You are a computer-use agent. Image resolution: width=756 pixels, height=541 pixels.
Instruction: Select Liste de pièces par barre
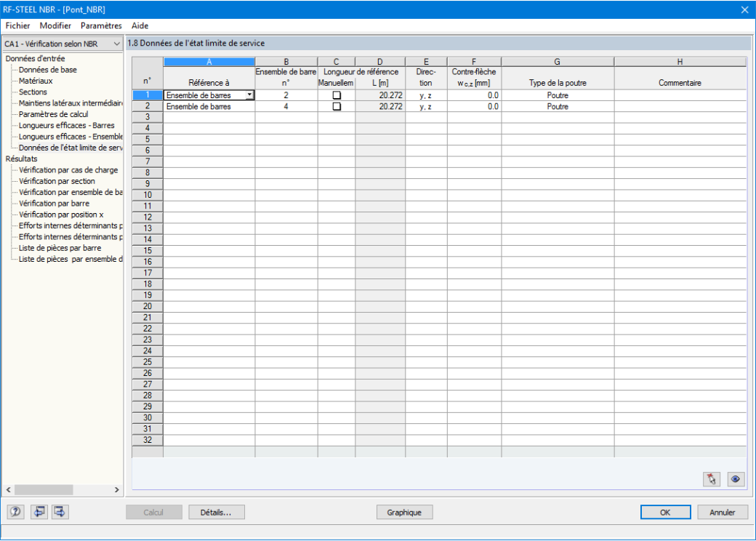[60, 248]
